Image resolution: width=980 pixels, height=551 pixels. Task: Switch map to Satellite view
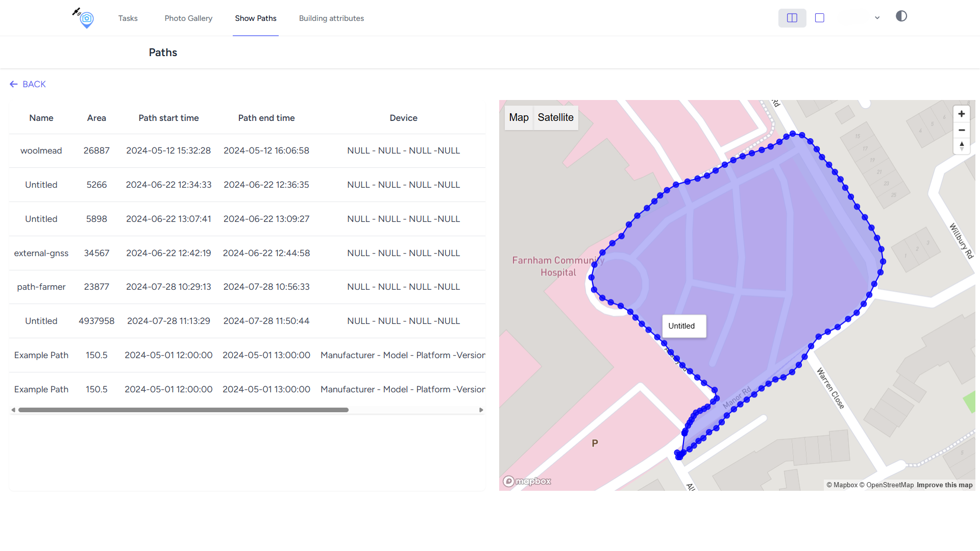(555, 117)
